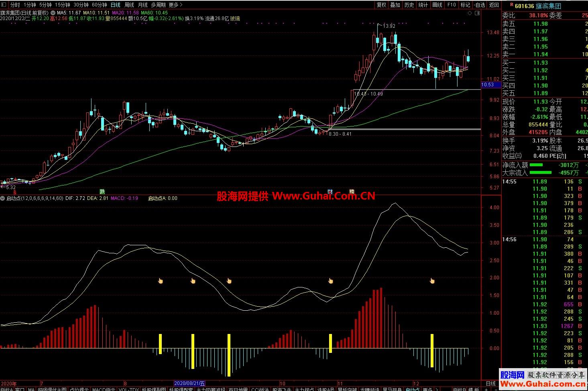The height and width of the screenshot is (391, 588).
Task: Click the fourth hand signal icon near November
Action: tap(331, 281)
